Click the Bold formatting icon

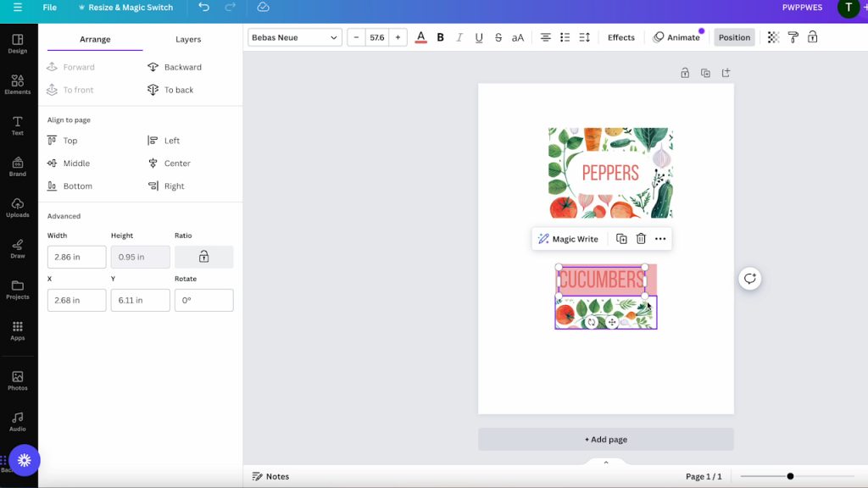coord(440,37)
